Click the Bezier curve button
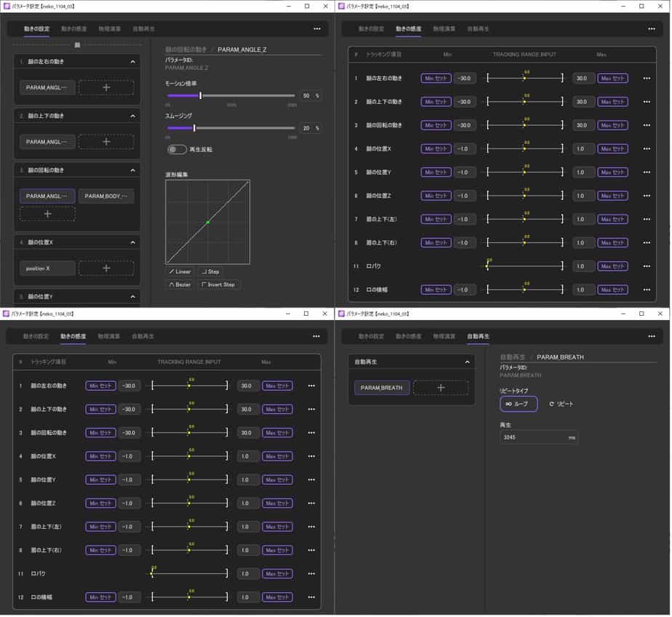Image resolution: width=672 pixels, height=617 pixels. click(180, 284)
